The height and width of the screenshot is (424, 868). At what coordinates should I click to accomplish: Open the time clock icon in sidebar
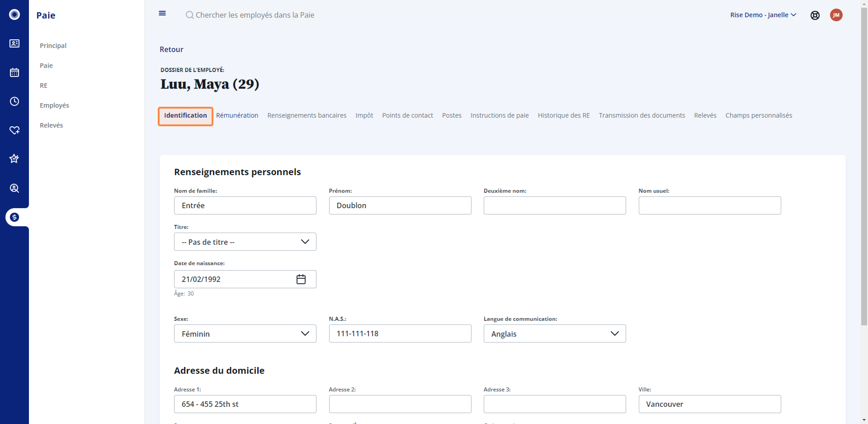[14, 101]
